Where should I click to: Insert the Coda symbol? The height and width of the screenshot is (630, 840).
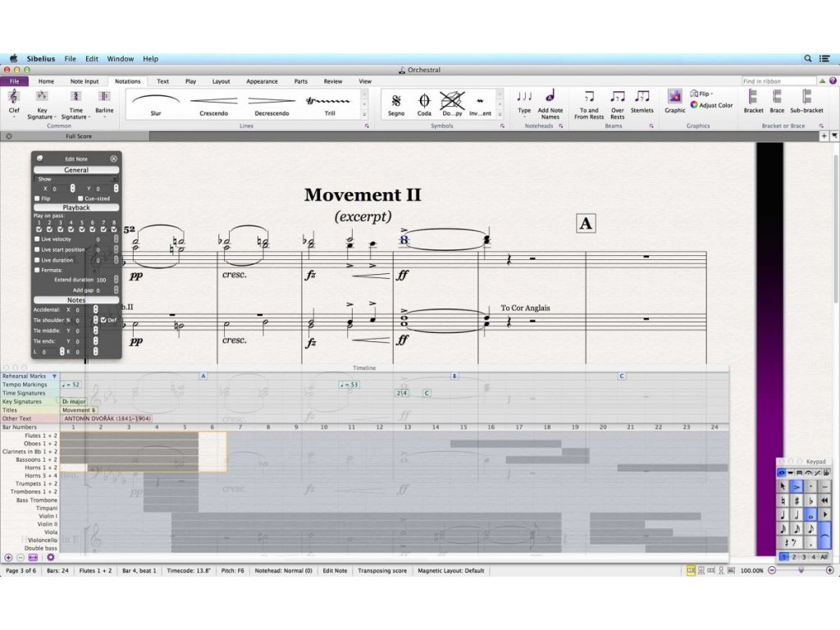[424, 104]
